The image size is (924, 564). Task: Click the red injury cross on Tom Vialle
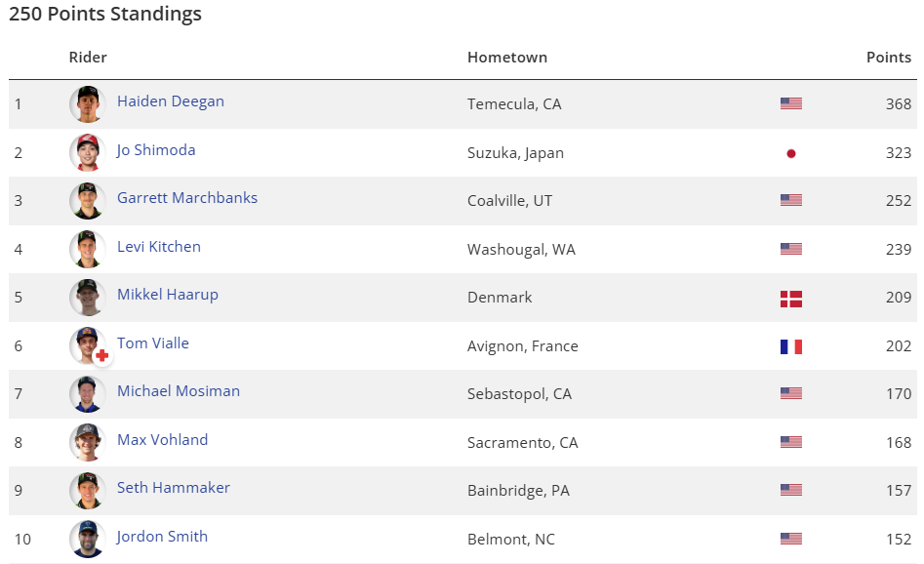pyautogui.click(x=101, y=356)
